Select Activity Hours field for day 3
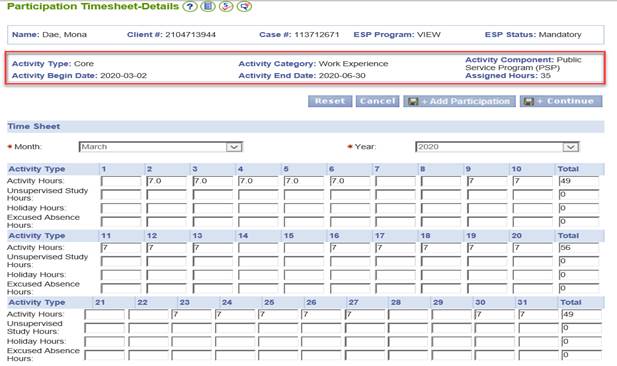617x366 pixels. (x=212, y=181)
